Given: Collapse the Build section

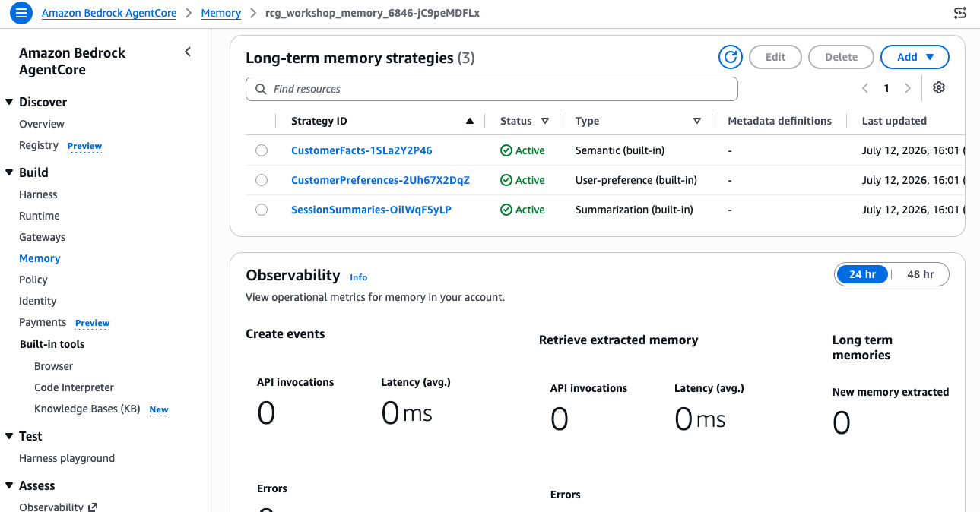Looking at the screenshot, I should point(9,172).
